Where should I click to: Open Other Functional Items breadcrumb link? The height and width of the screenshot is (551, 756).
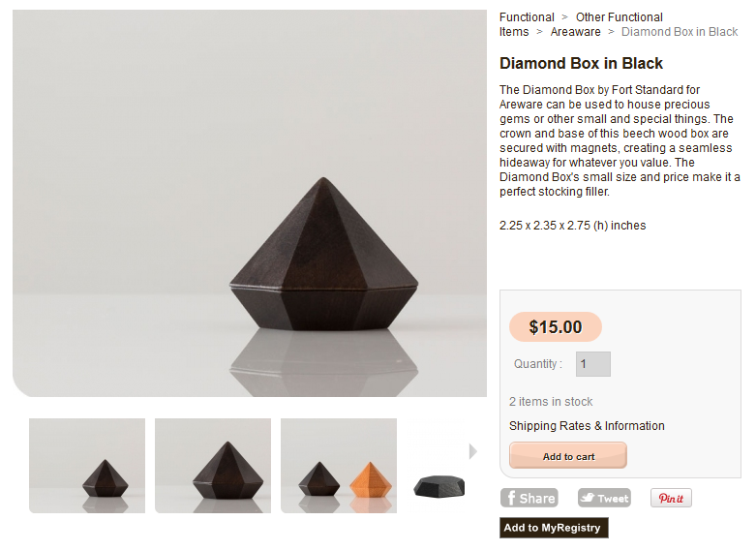619,17
